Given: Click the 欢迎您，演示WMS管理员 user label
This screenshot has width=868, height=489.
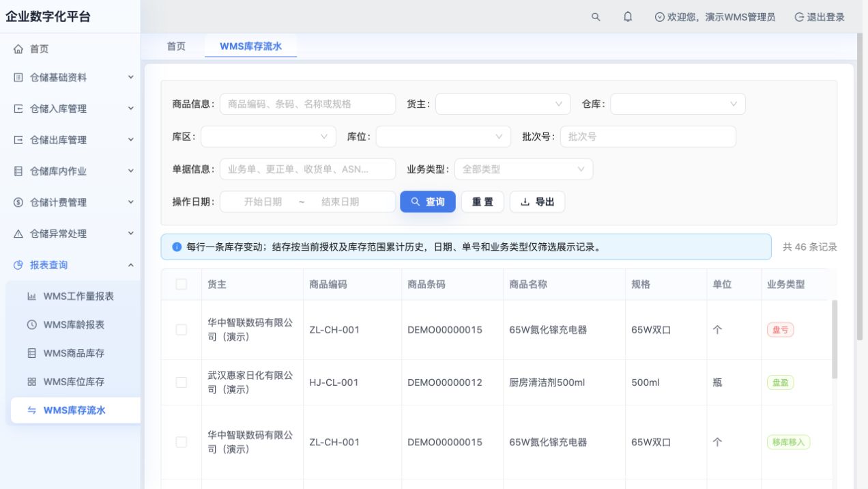Looking at the screenshot, I should [x=714, y=17].
